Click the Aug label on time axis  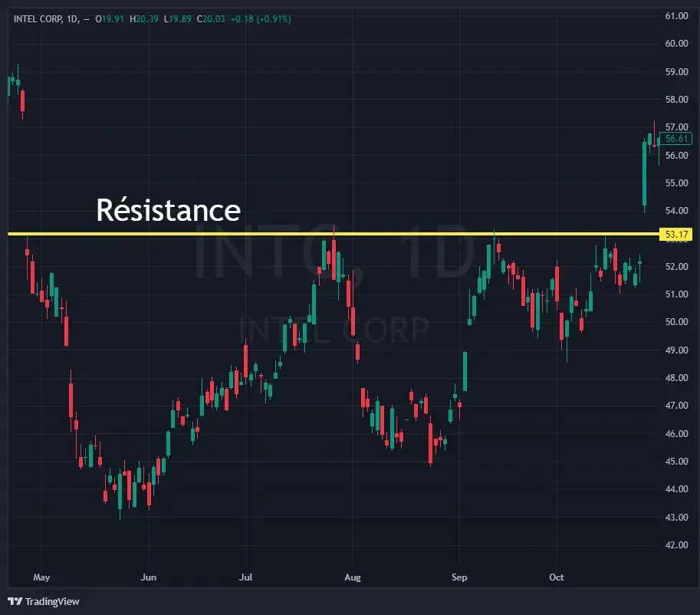tap(353, 577)
